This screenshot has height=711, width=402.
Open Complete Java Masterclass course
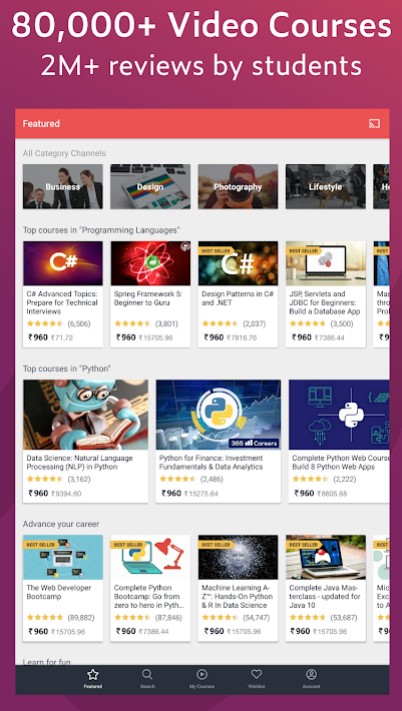[325, 588]
